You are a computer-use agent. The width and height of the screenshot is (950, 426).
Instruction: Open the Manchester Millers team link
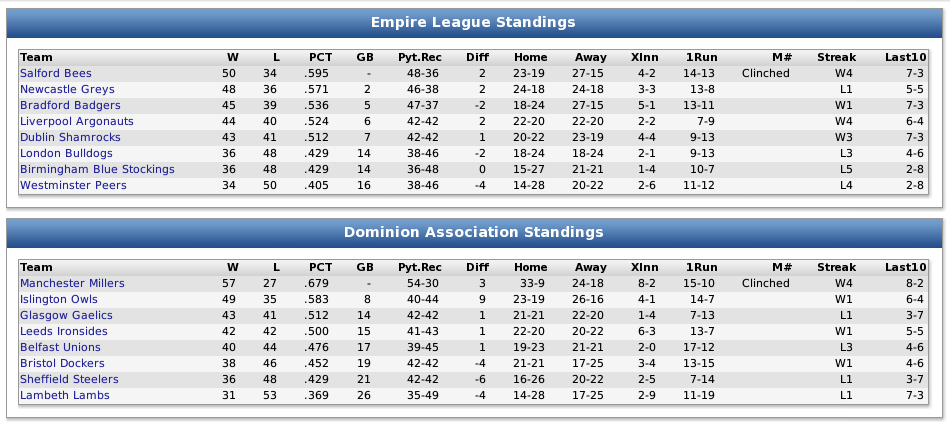click(x=72, y=284)
